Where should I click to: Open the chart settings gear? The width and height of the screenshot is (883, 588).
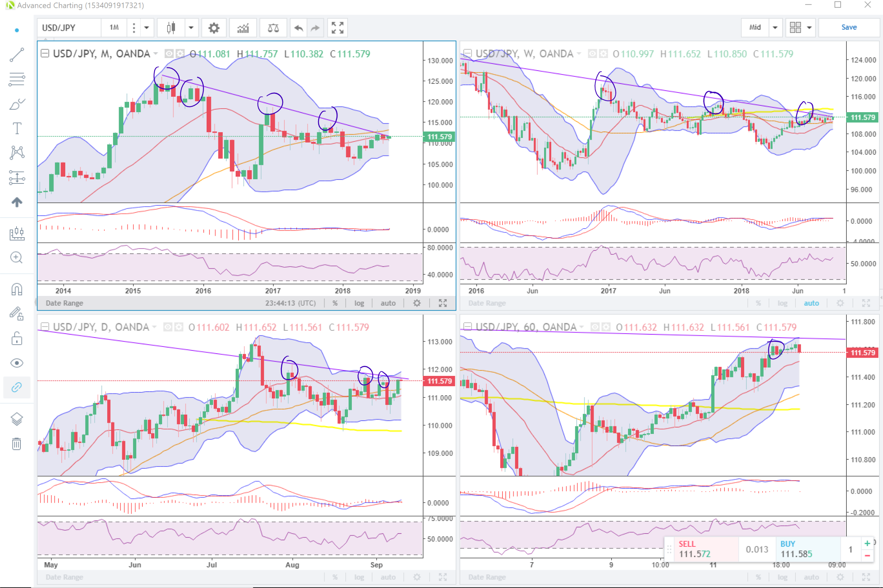pos(213,28)
